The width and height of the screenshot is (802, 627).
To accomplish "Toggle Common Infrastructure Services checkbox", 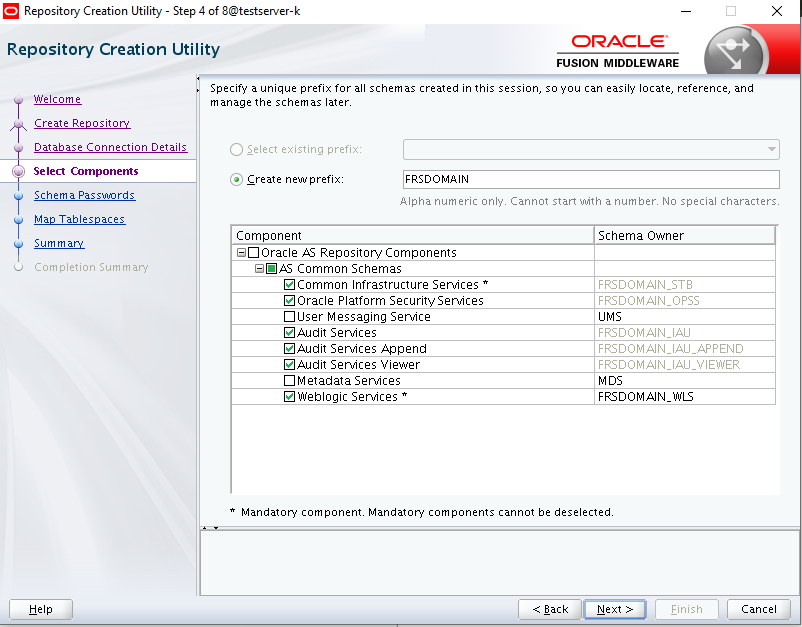I will (x=289, y=284).
